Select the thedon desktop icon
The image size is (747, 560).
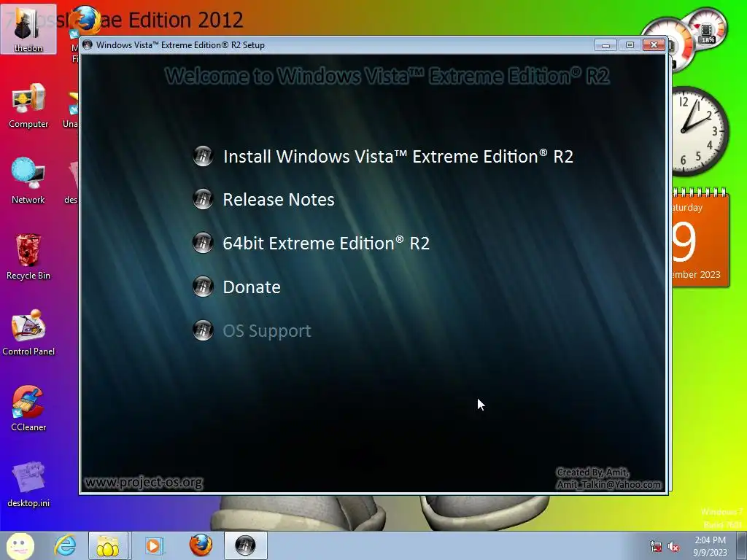[x=28, y=29]
